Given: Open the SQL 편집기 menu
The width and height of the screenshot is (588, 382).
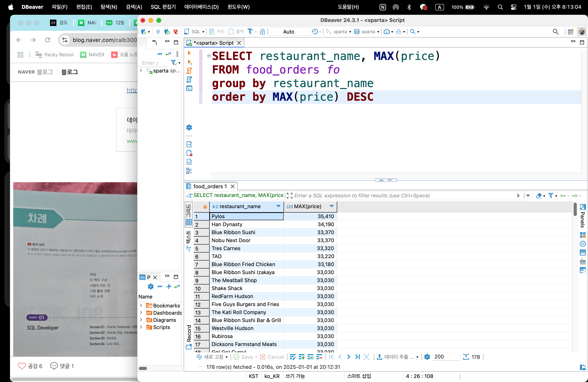Looking at the screenshot, I should (x=163, y=7).
